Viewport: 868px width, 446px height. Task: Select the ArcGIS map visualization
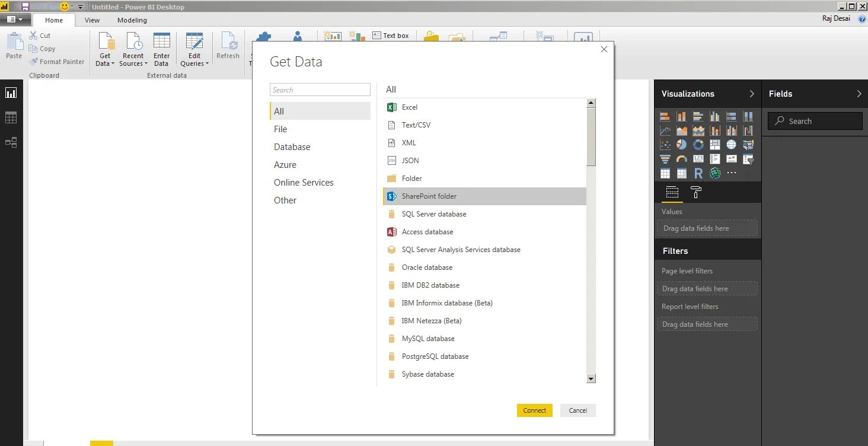pyautogui.click(x=715, y=173)
